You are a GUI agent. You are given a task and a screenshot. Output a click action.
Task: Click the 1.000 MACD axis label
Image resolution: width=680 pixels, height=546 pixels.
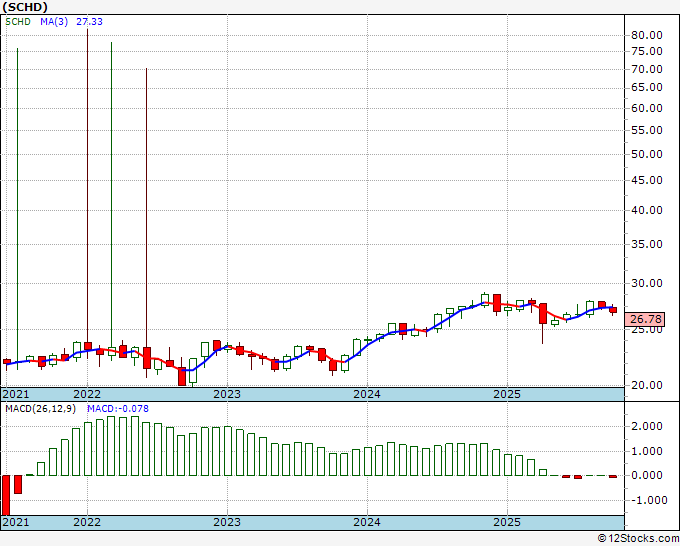pos(647,451)
